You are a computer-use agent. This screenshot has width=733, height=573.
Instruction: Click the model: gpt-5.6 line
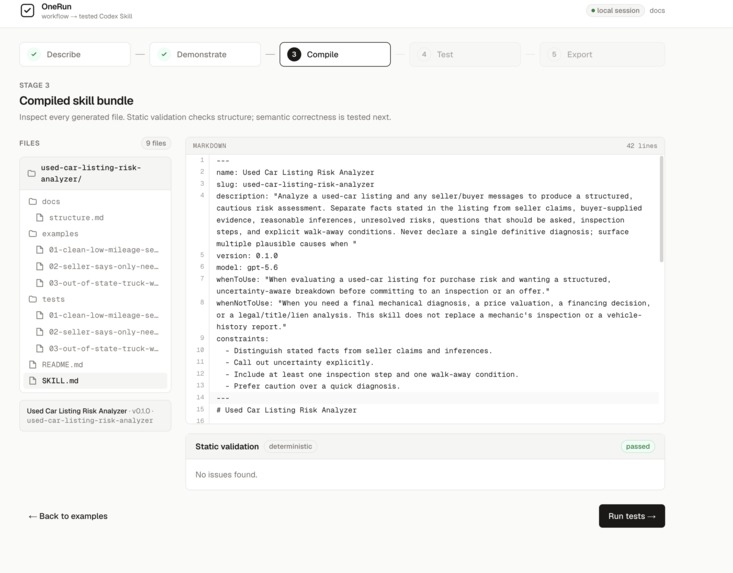[247, 267]
